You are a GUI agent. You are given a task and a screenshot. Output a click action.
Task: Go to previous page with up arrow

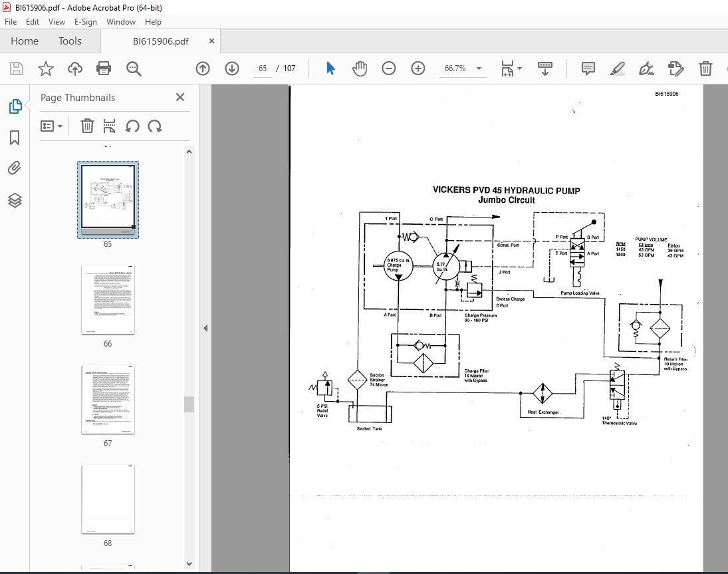click(x=203, y=69)
